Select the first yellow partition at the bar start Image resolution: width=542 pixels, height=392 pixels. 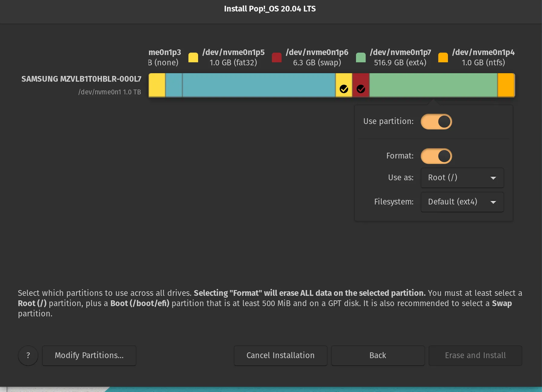click(157, 85)
